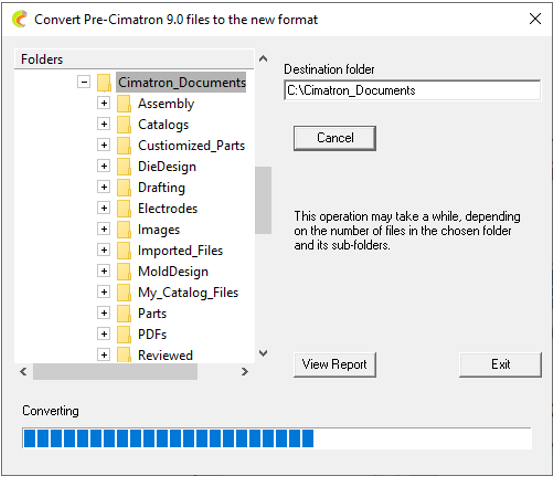Select the Reviewed folder label
554x478 pixels.
[165, 355]
